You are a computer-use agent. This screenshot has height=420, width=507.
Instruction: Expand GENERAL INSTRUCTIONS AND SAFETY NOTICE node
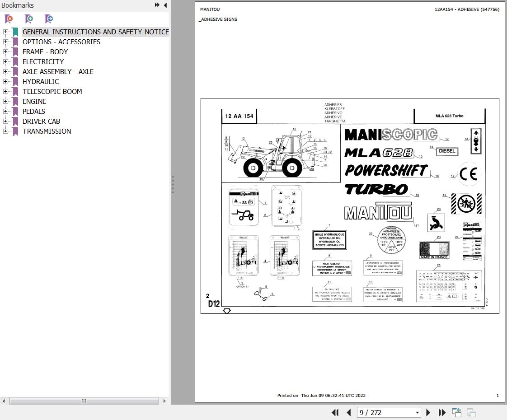5,32
